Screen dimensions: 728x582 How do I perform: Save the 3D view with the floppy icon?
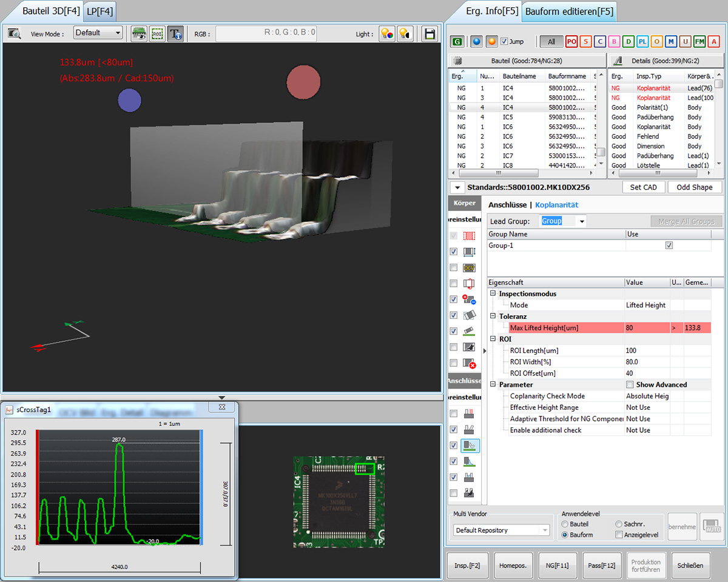coord(430,33)
